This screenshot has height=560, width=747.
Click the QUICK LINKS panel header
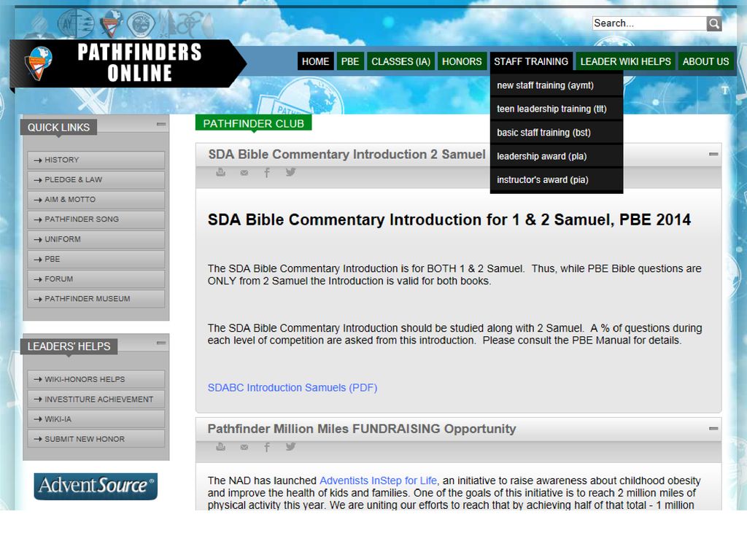(x=58, y=127)
